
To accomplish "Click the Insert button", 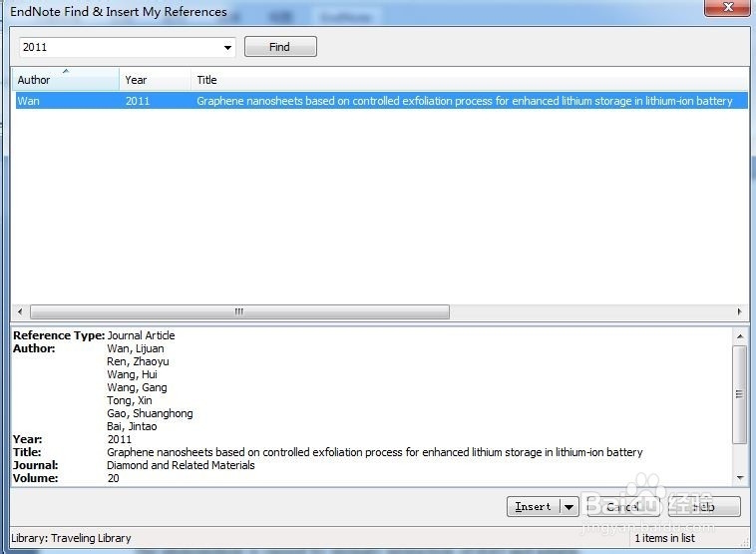I will (534, 507).
